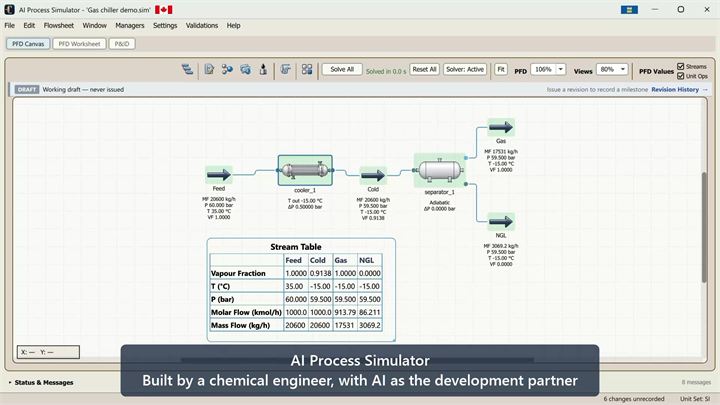The image size is (720, 405).
Task: Open the PFD zoom 100% dropdown
Action: point(561,69)
